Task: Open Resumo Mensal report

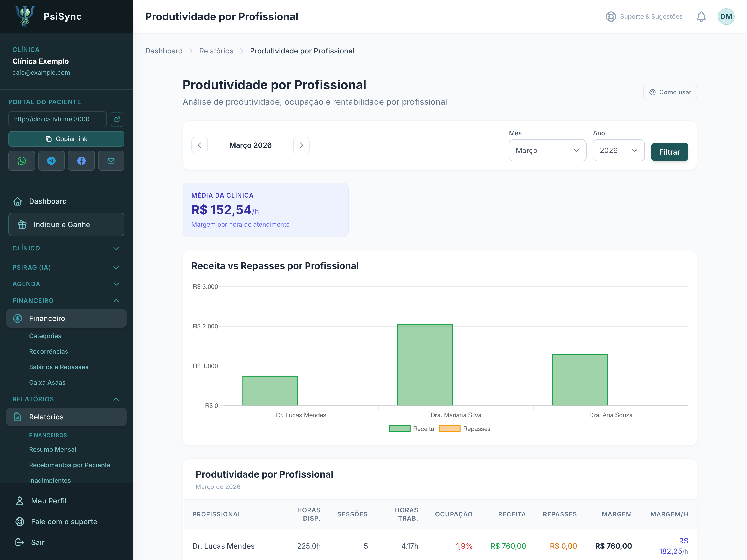Action: pyautogui.click(x=53, y=449)
